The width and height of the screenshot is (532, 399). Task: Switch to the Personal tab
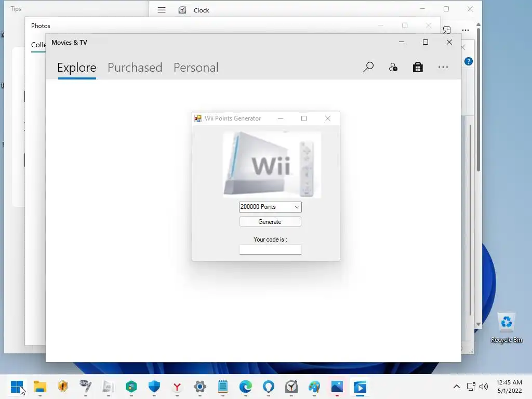click(x=196, y=68)
